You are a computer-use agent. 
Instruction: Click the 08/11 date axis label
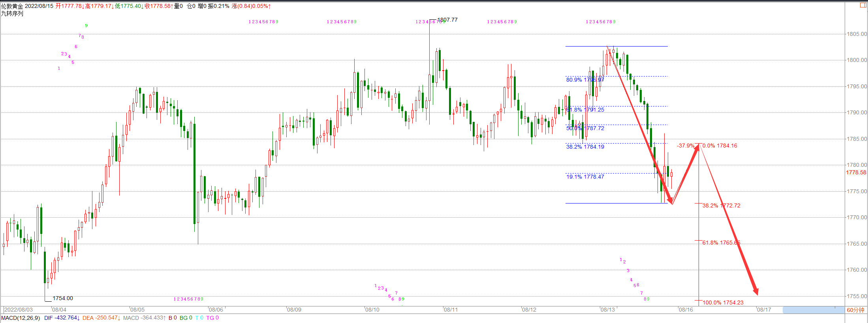451,310
